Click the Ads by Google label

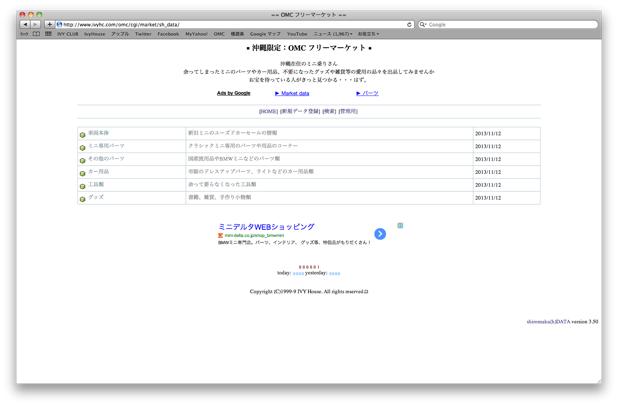point(234,93)
